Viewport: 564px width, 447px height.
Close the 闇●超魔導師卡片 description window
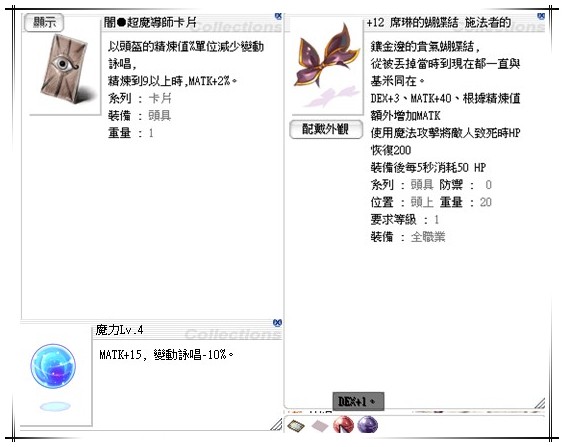278,16
